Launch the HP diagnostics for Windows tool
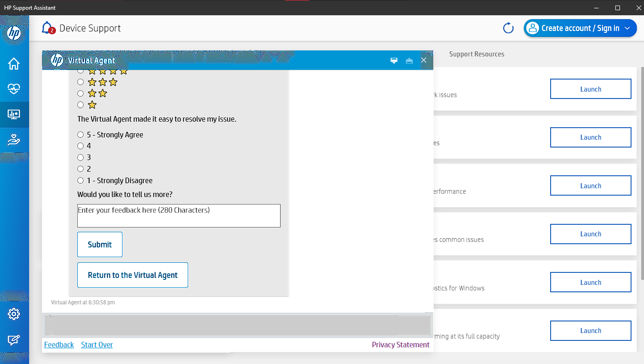The height and width of the screenshot is (364, 644). [590, 282]
